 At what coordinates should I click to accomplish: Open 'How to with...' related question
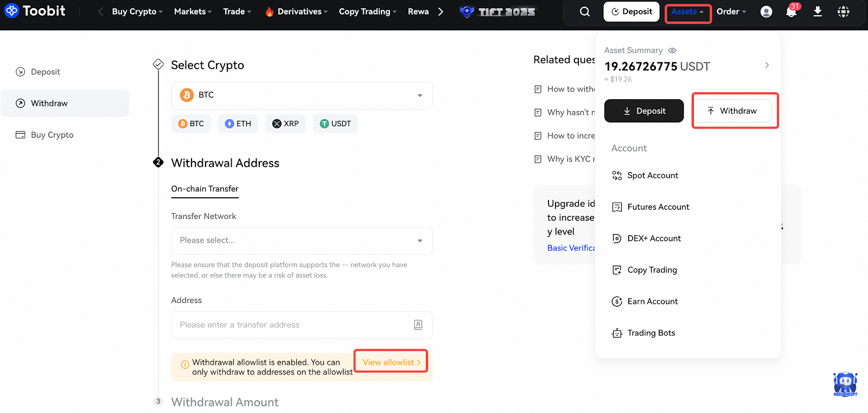point(564,89)
